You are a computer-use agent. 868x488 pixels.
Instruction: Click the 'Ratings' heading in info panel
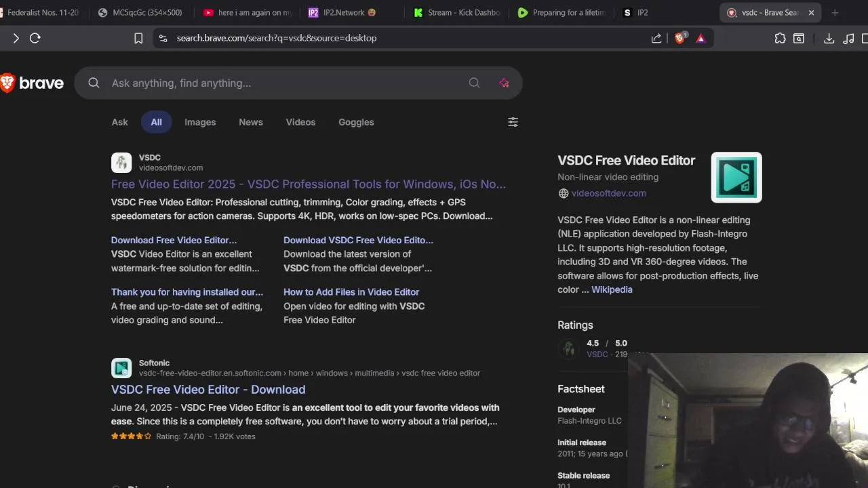575,325
